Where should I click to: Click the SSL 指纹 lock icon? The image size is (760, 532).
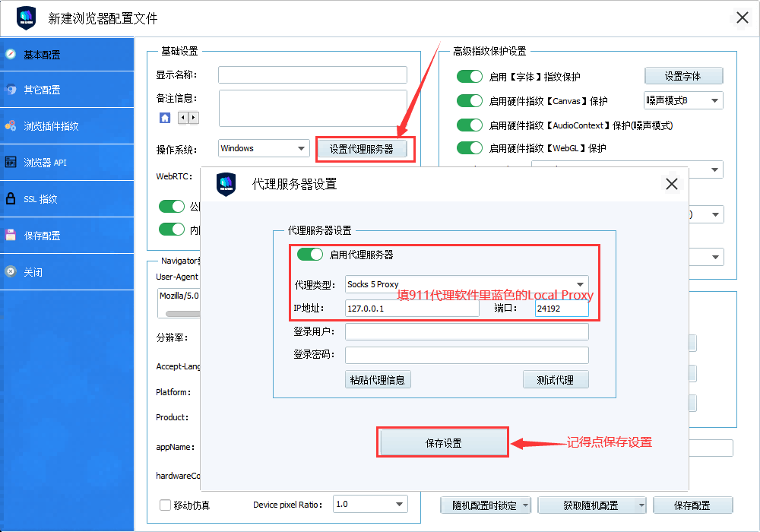coord(11,199)
